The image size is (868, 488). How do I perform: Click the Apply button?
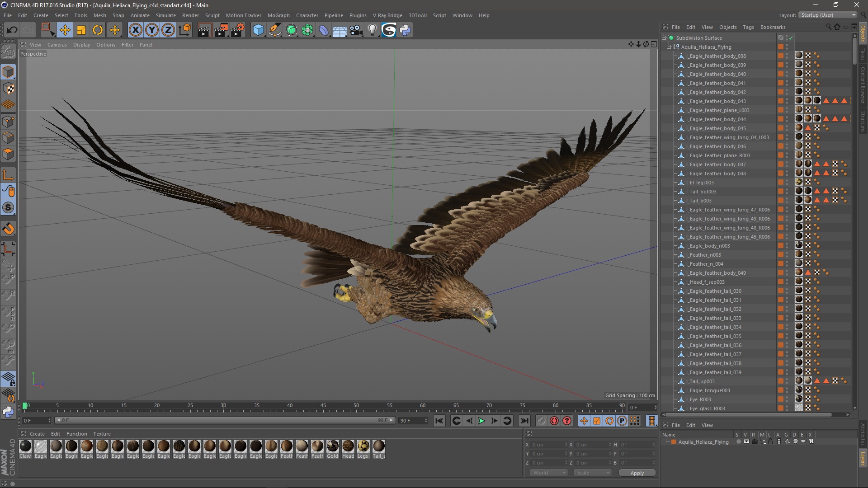(637, 473)
